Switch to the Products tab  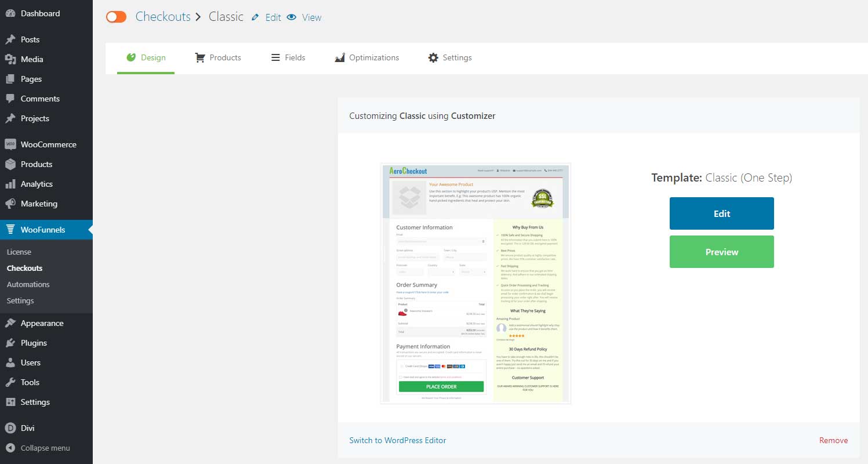[218, 57]
